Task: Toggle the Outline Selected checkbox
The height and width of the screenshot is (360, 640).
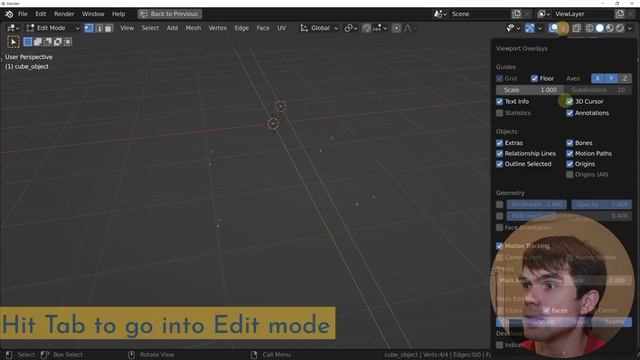Action: pos(500,164)
